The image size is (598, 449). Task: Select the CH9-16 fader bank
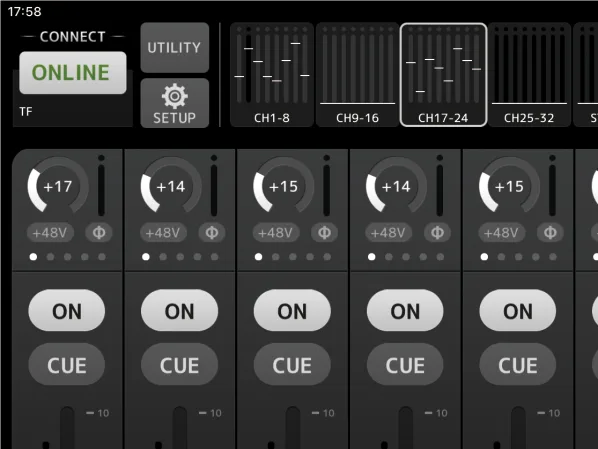click(x=357, y=75)
